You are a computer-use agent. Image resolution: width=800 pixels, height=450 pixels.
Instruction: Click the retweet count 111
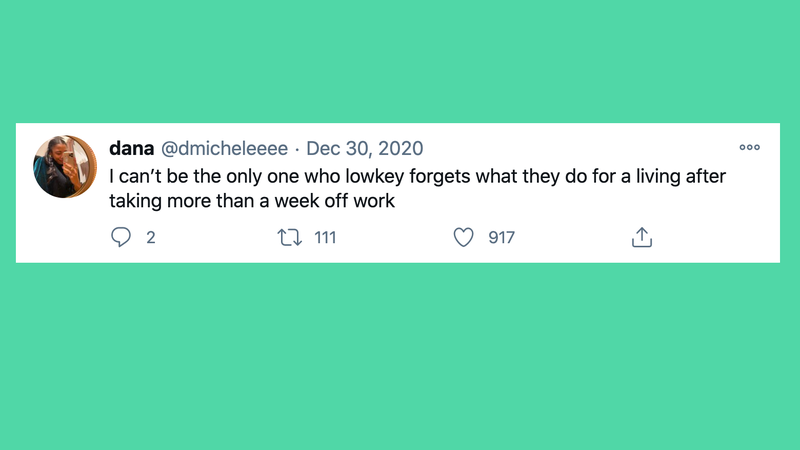pyautogui.click(x=324, y=237)
